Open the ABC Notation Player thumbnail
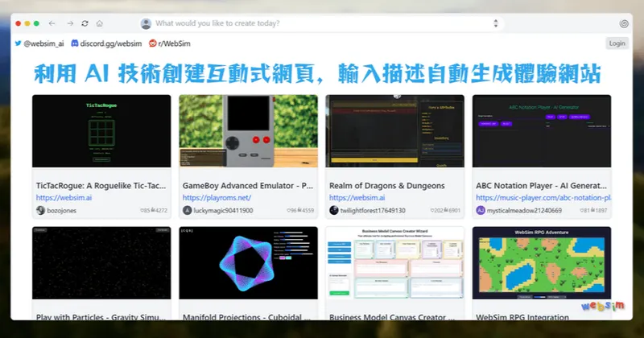Image resolution: width=644 pixels, height=338 pixels. pos(541,131)
